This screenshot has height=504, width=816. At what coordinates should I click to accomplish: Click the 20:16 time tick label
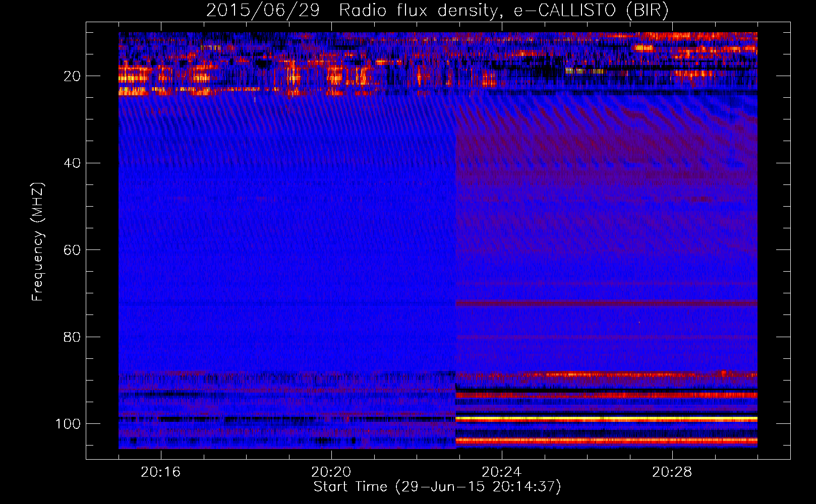pyautogui.click(x=161, y=472)
